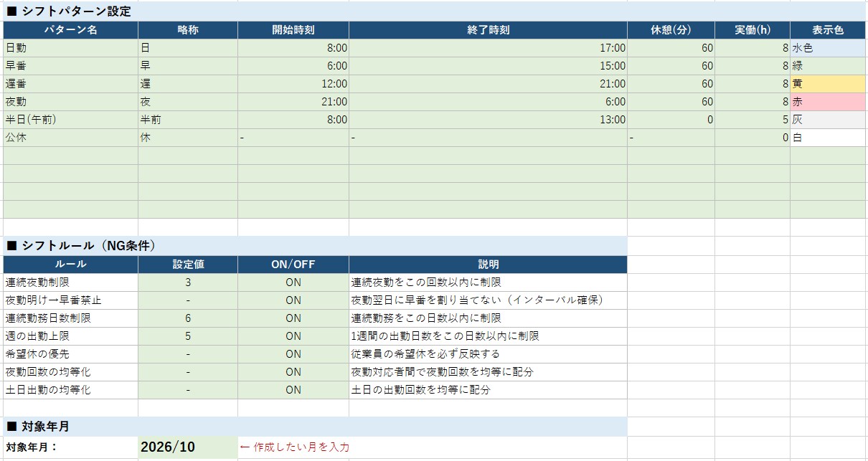The width and height of the screenshot is (868, 461).
Task: Click the 説明 column header
Action: tap(488, 265)
